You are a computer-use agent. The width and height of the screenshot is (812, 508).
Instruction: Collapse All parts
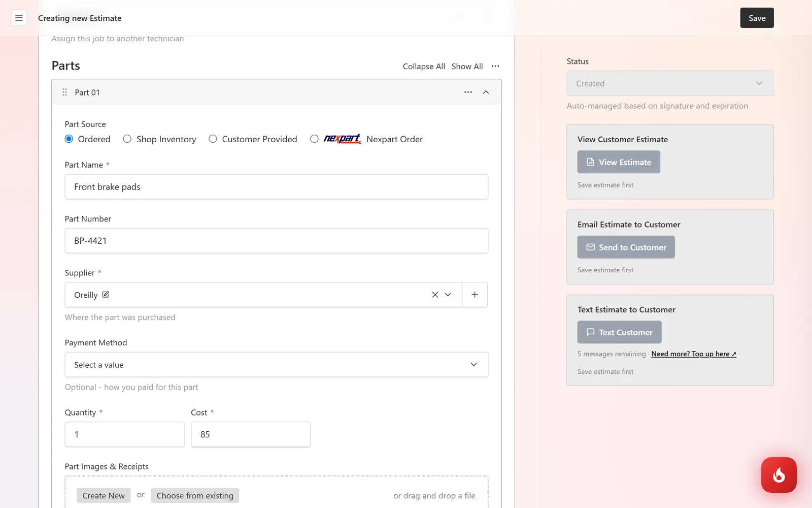coord(424,67)
